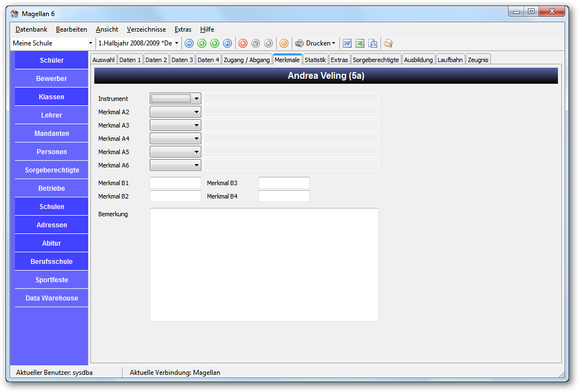Switch to the Sorgeberechtigte tab
The height and width of the screenshot is (392, 579).
[376, 59]
